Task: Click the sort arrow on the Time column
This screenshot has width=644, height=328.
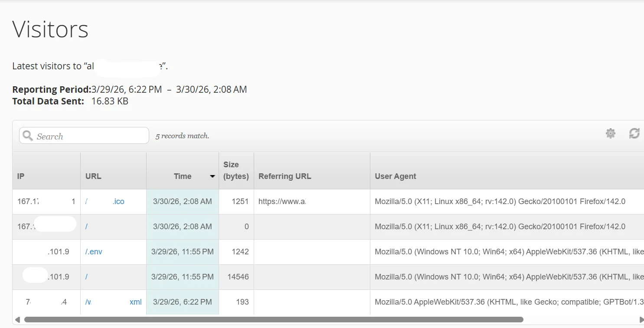Action: tap(212, 176)
